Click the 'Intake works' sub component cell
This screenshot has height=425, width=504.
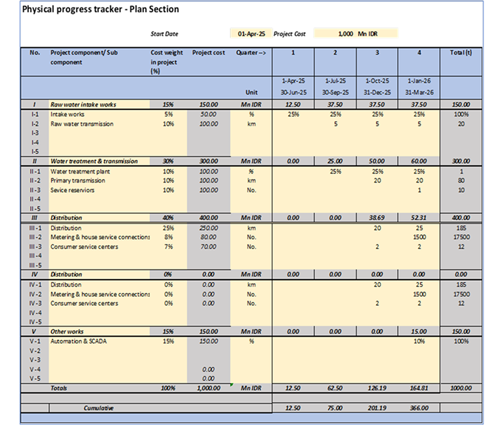pyautogui.click(x=67, y=114)
